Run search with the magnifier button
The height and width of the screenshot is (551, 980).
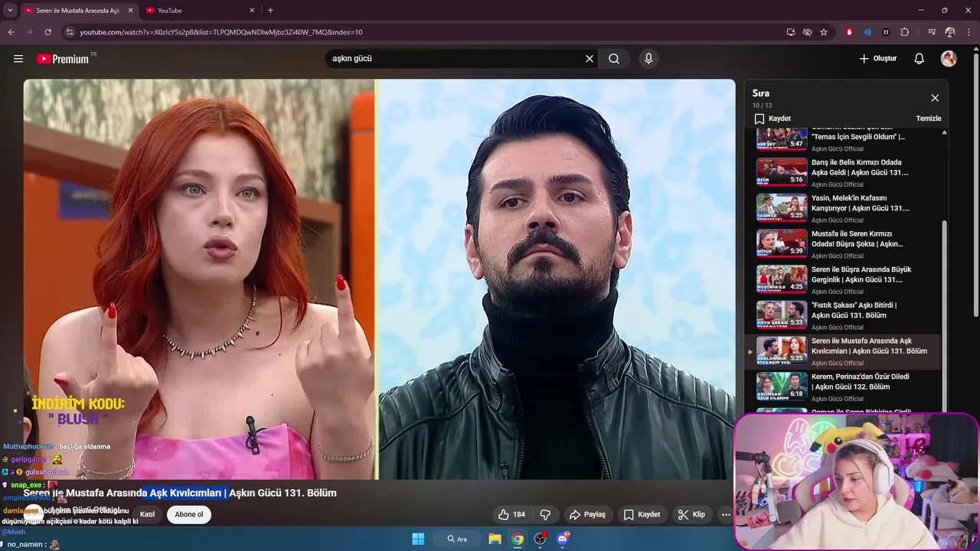coord(614,59)
